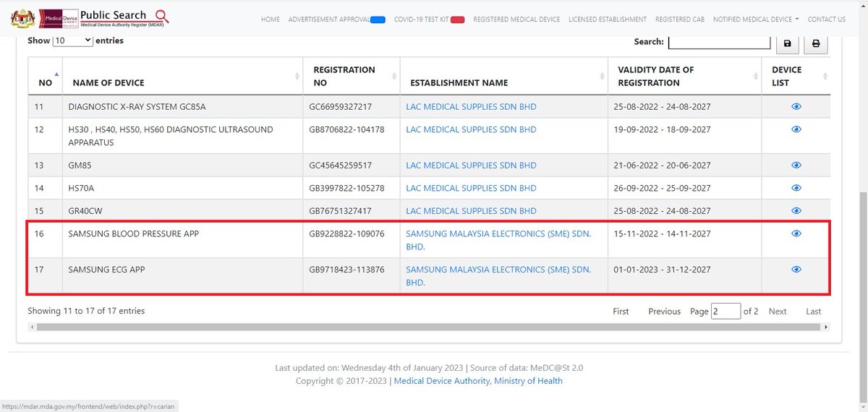Select registration number GB76751327417
This screenshot has width=868, height=412.
click(340, 211)
